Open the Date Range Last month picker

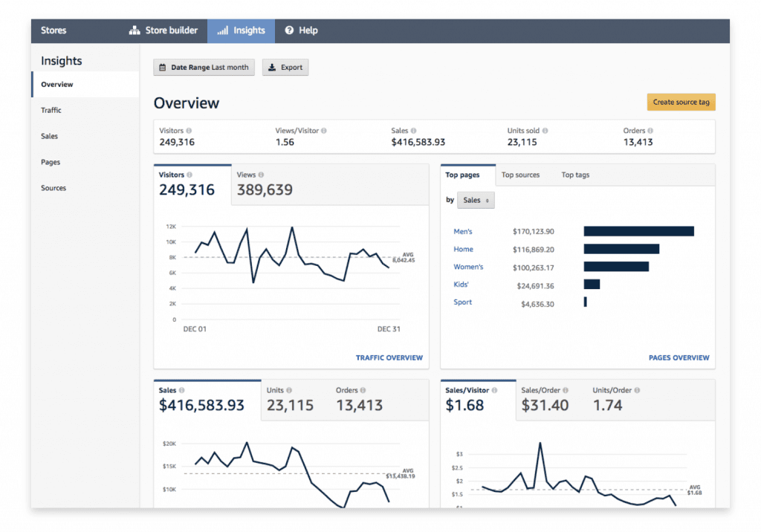tap(204, 68)
